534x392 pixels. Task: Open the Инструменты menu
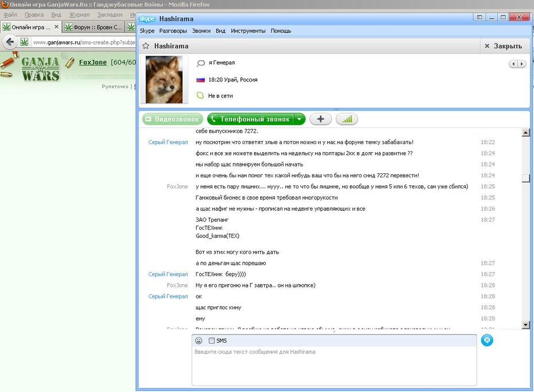[248, 31]
